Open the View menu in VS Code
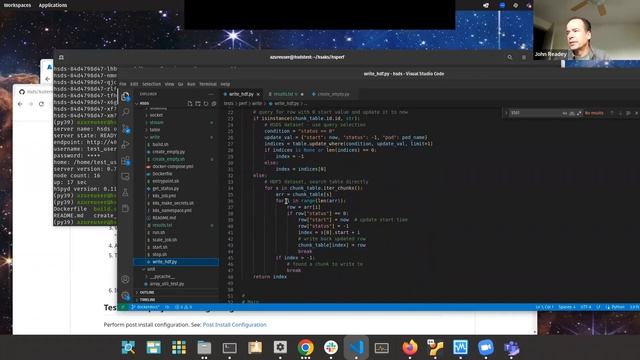 pyautogui.click(x=169, y=84)
